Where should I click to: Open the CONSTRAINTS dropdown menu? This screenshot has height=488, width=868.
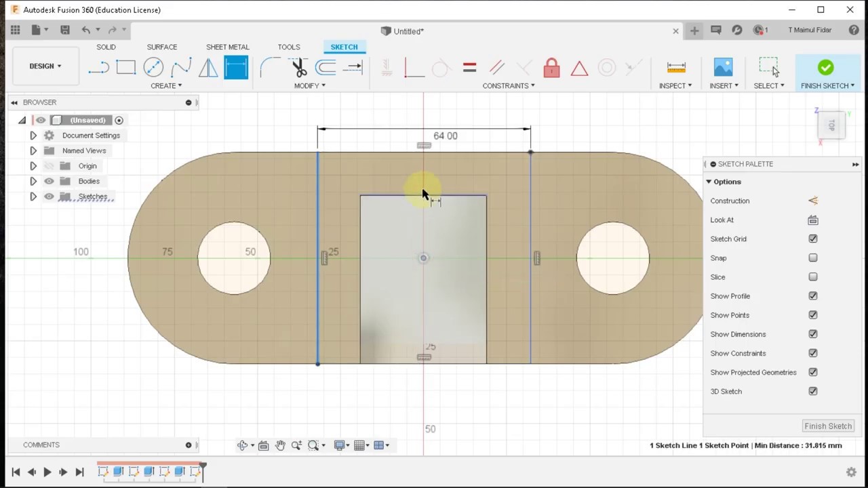click(x=509, y=85)
